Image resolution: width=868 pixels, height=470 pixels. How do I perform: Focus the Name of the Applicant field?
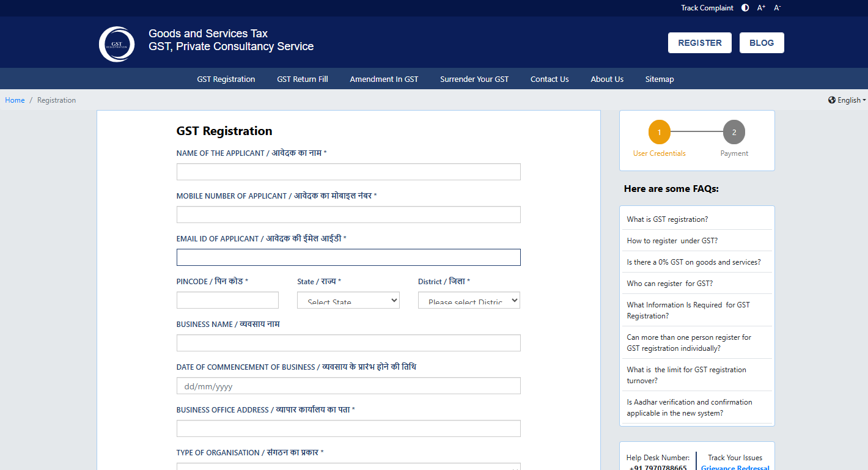point(348,172)
